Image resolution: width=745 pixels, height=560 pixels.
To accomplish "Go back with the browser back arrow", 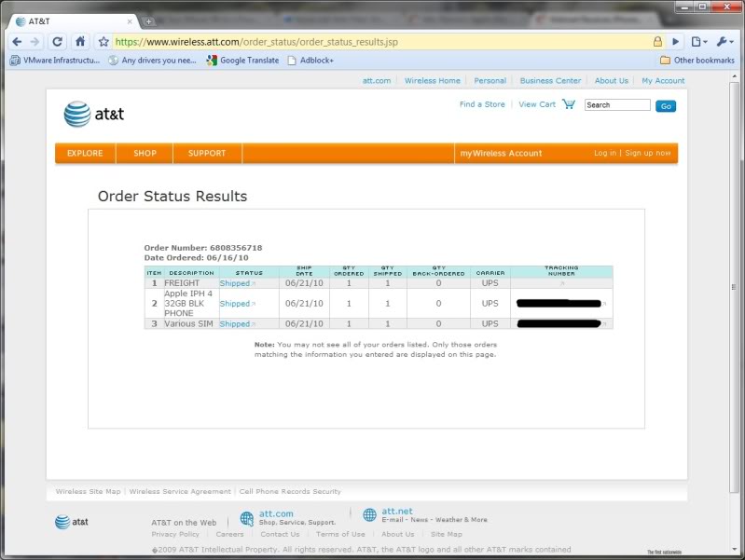I will pos(17,42).
